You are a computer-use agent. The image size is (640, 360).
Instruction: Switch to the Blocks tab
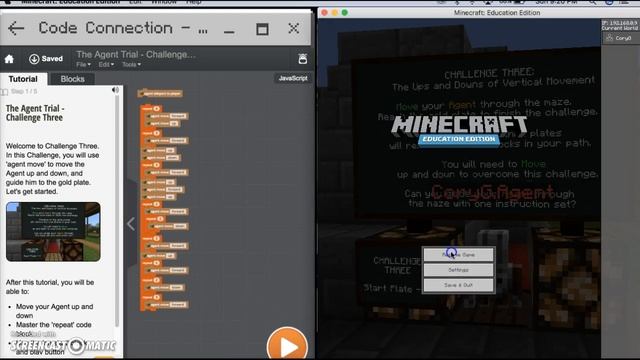coord(72,79)
